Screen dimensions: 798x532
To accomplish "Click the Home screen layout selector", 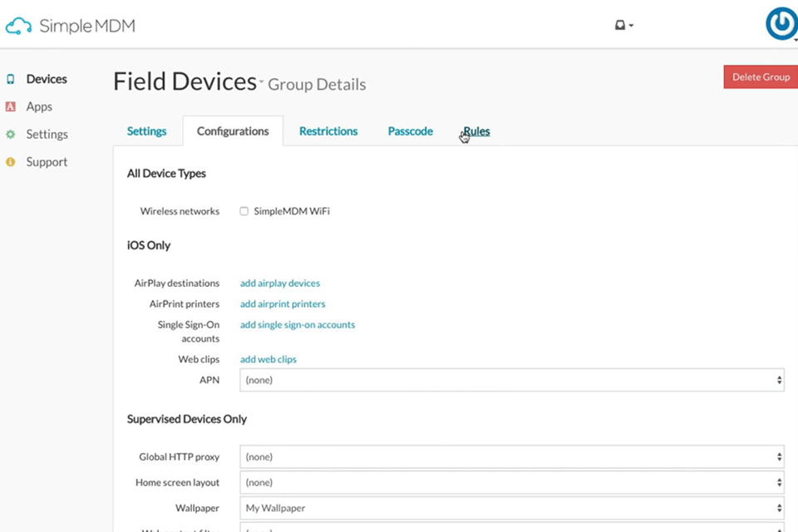I will [511, 482].
